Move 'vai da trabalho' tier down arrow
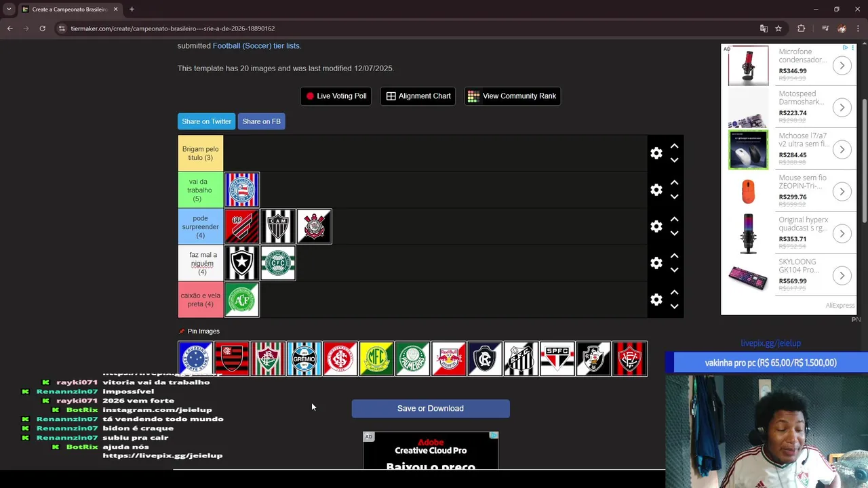Viewport: 868px width, 488px height. (x=674, y=197)
